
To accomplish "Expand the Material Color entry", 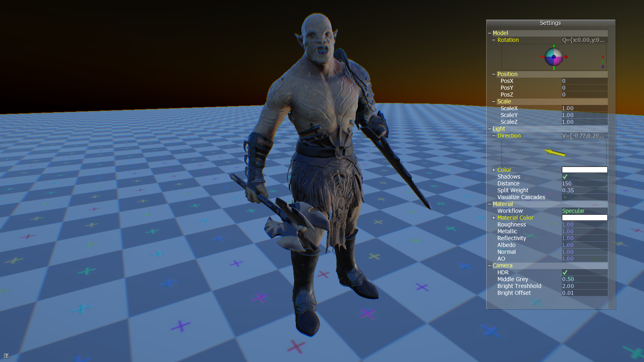I will (494, 218).
